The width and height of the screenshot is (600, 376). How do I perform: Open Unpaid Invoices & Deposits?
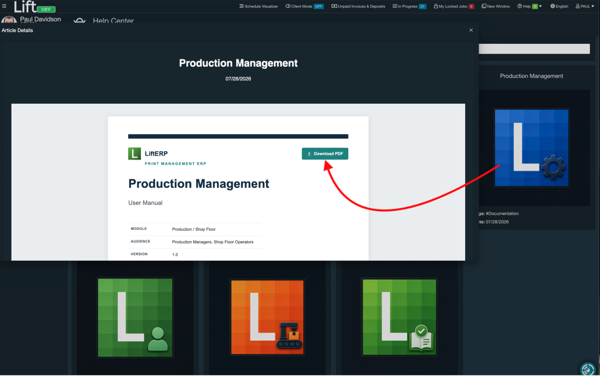click(358, 6)
